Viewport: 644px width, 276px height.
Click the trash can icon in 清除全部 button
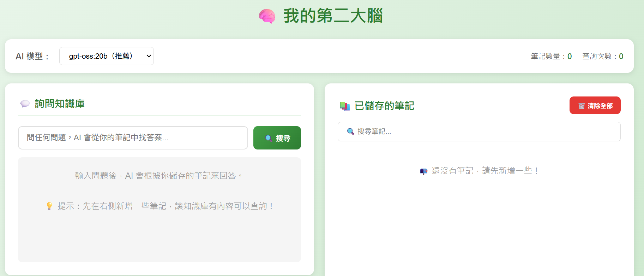coord(582,106)
